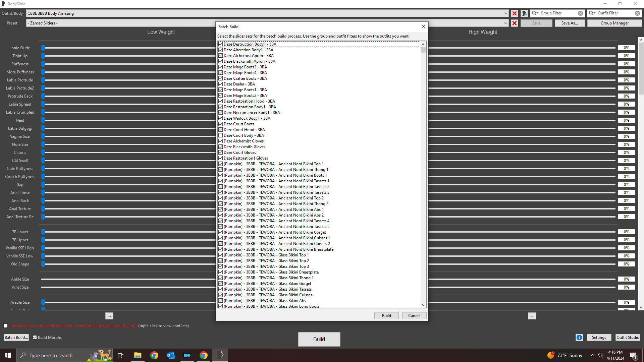The height and width of the screenshot is (362, 644).
Task: Uncheck Deze Restoration Hood - 3BA
Action: 220,101
